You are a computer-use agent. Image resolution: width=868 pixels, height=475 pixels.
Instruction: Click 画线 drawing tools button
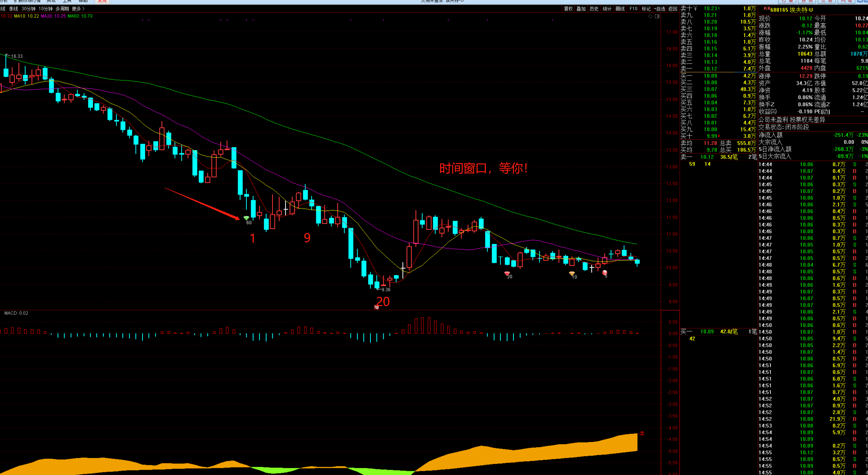(x=620, y=9)
